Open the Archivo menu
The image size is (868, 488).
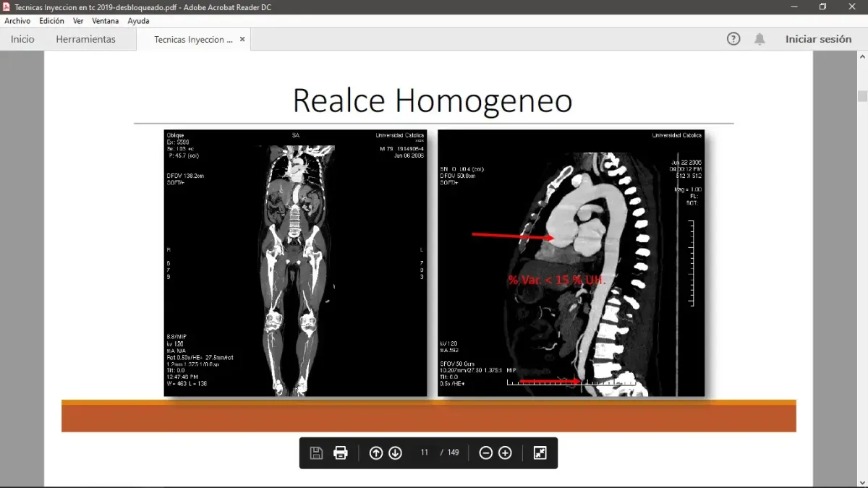click(17, 21)
